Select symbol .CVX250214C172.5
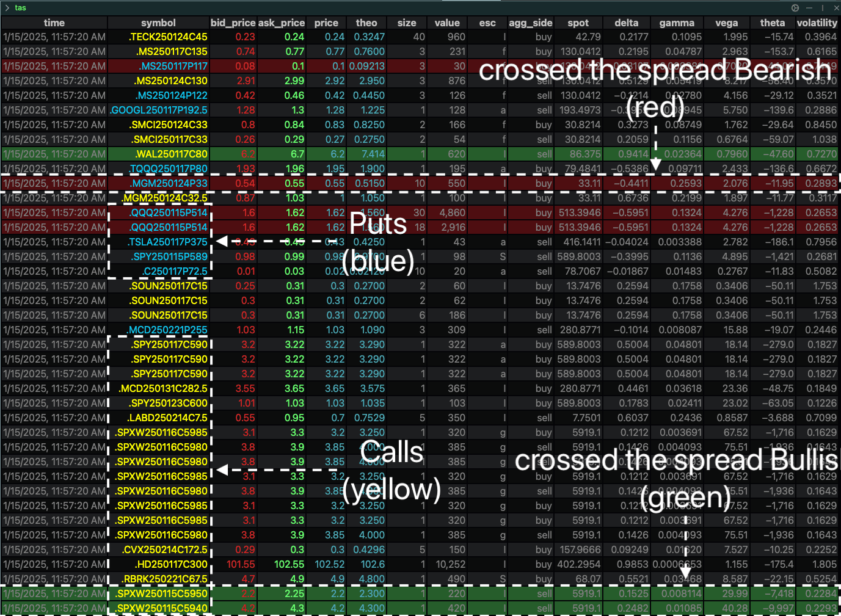Image resolution: width=841 pixels, height=616 pixels. 165,549
